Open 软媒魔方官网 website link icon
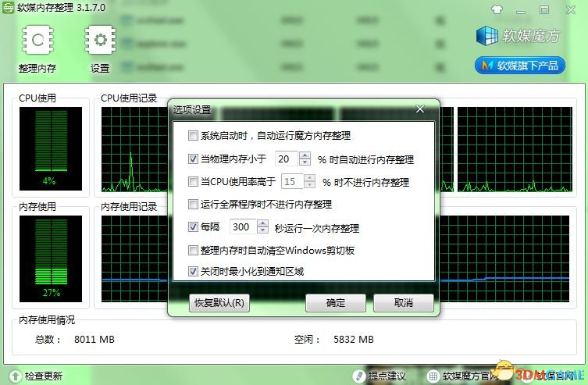The width and height of the screenshot is (588, 385). (433, 376)
